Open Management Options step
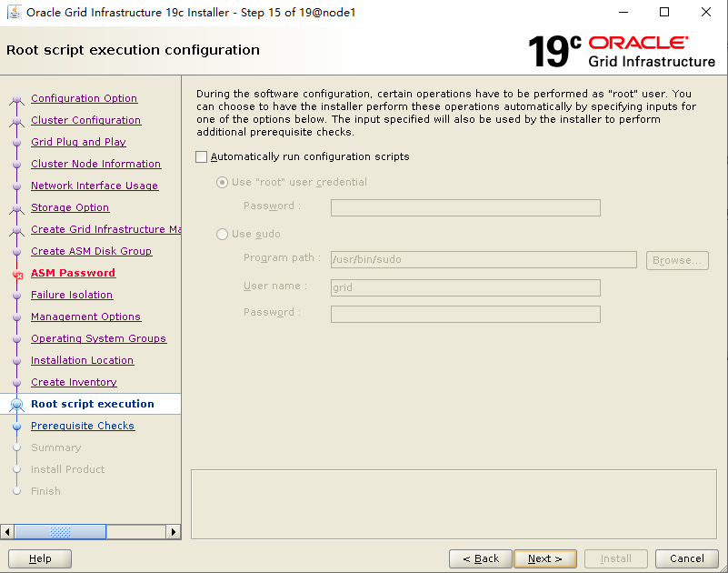The width and height of the screenshot is (728, 573). click(x=86, y=317)
